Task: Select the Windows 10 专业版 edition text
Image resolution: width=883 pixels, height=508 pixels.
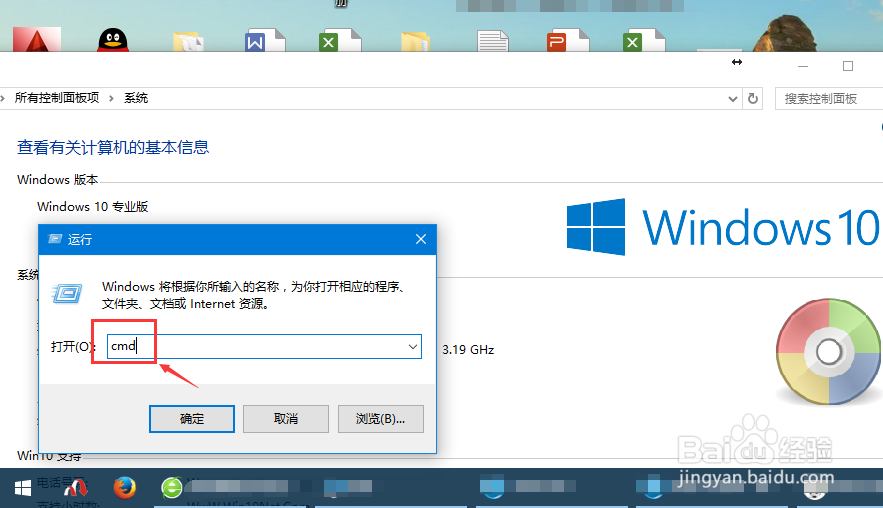Action: tap(92, 207)
